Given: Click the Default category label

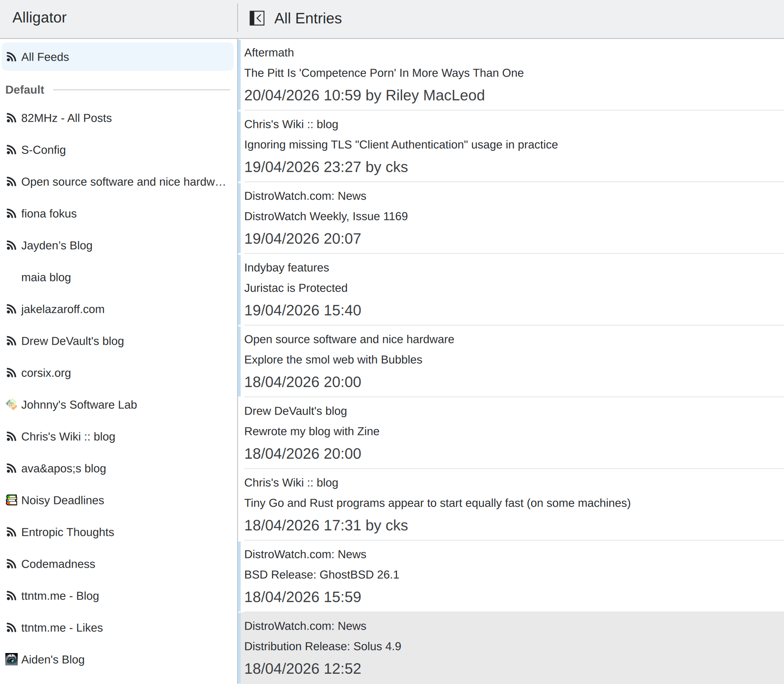Looking at the screenshot, I should pos(25,90).
